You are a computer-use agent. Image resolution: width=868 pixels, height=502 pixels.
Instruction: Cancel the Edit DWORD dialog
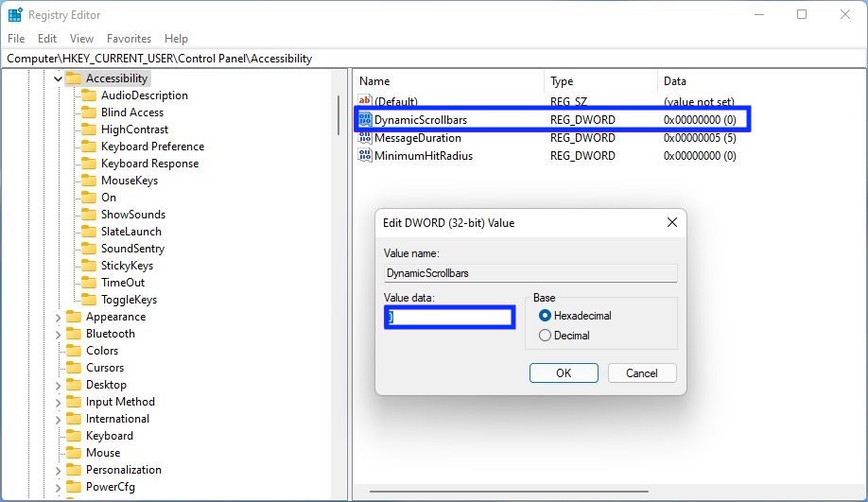[641, 372]
